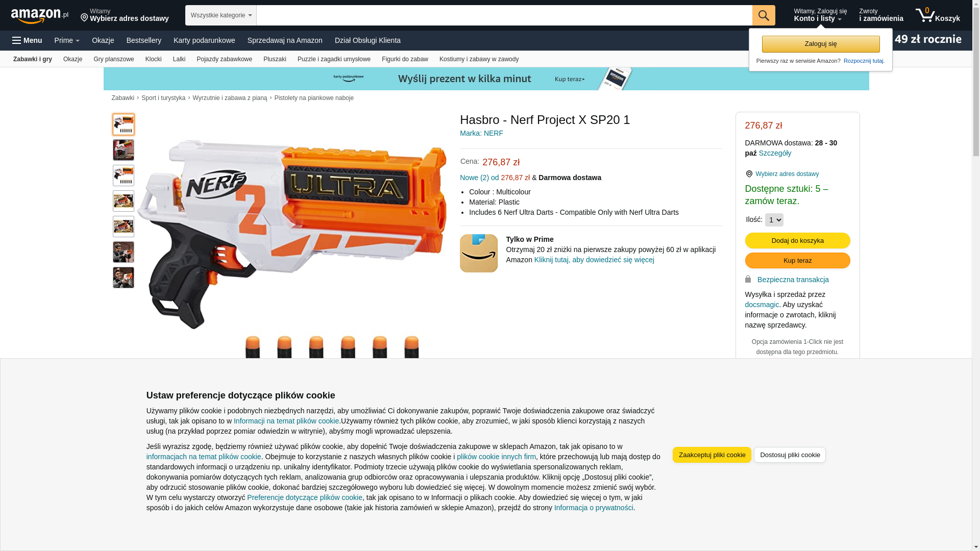Add the item with Dodaj do koszyka
Viewport: 980px width, 551px height.
pyautogui.click(x=798, y=241)
